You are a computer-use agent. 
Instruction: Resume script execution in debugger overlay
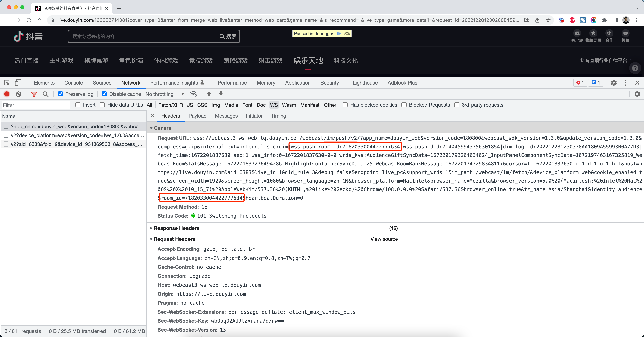click(x=338, y=34)
